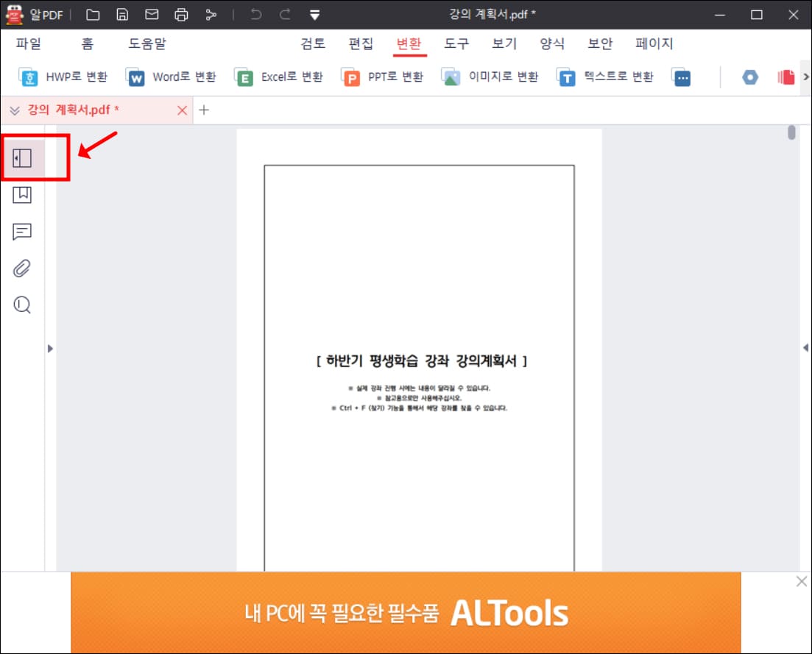Open the page thumbnails panel
This screenshot has height=654, width=812.
[x=22, y=157]
